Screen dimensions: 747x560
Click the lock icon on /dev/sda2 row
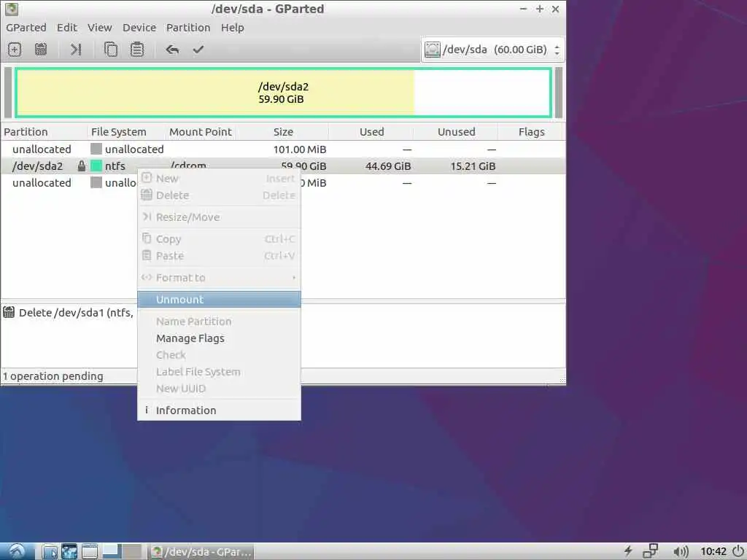click(x=82, y=166)
